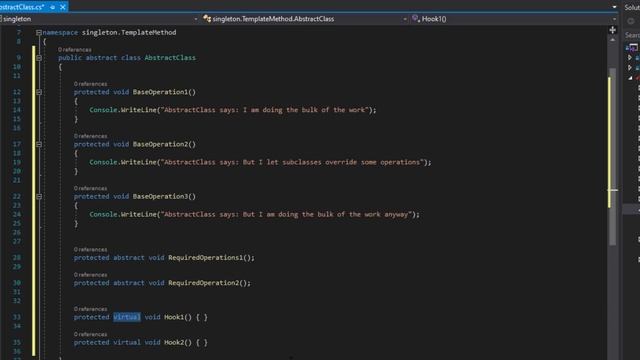The image size is (640, 360).
Task: Open 0 references CodeLens above Hook2
Action: pyautogui.click(x=90, y=334)
